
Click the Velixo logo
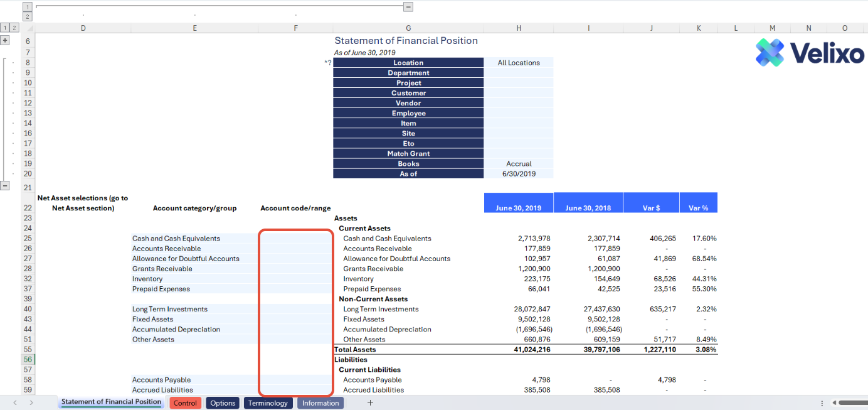(810, 52)
